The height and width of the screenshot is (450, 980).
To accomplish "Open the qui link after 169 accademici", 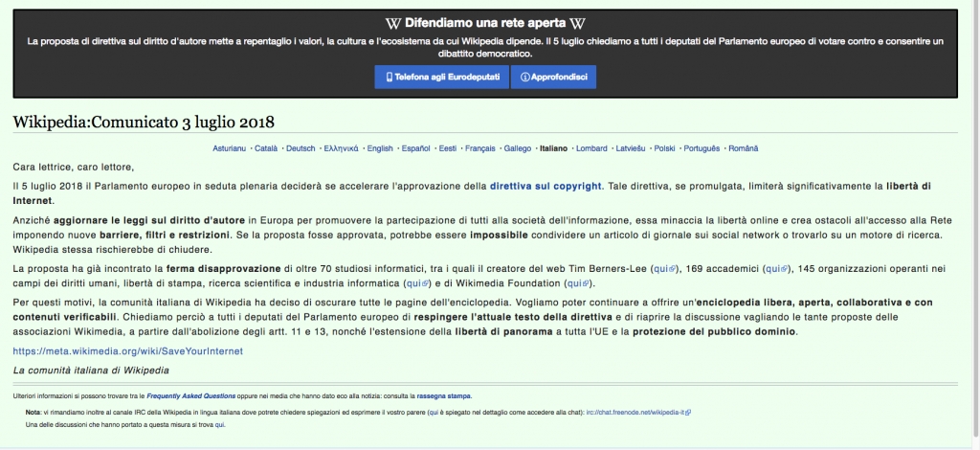I will point(777,269).
